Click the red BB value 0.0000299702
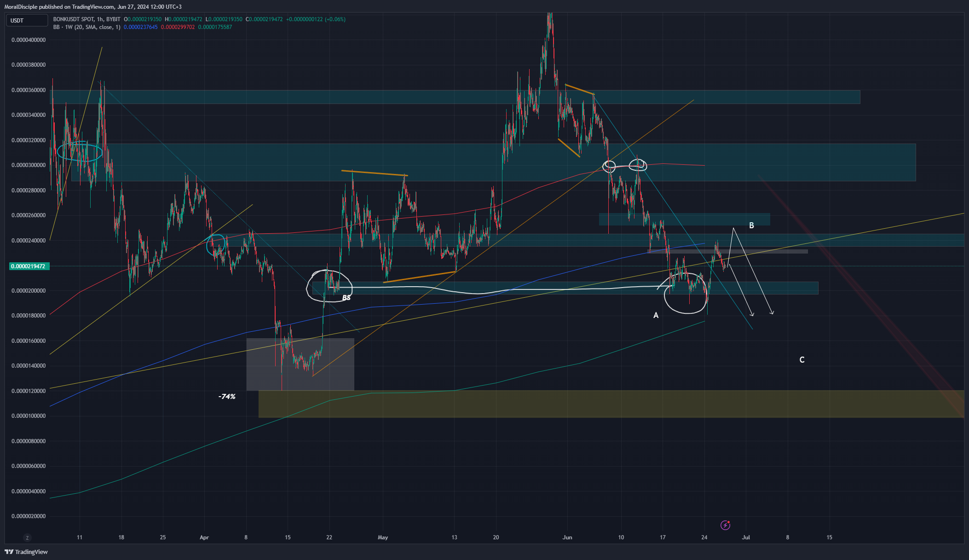 [x=178, y=27]
